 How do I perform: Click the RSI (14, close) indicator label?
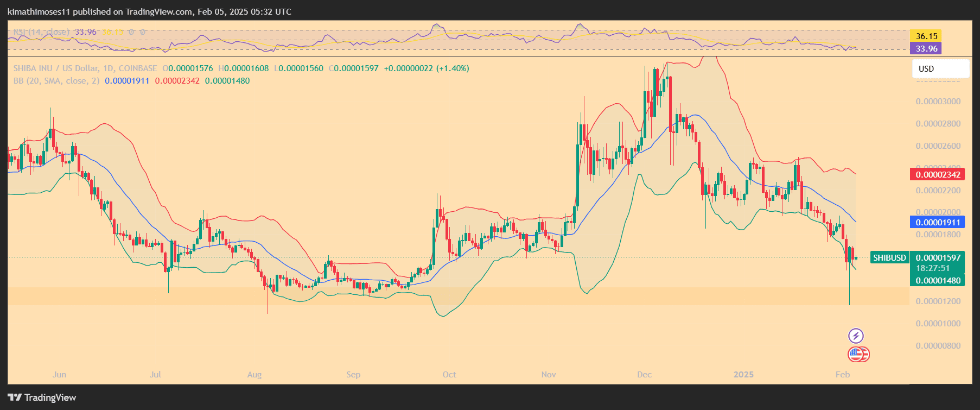(41, 32)
